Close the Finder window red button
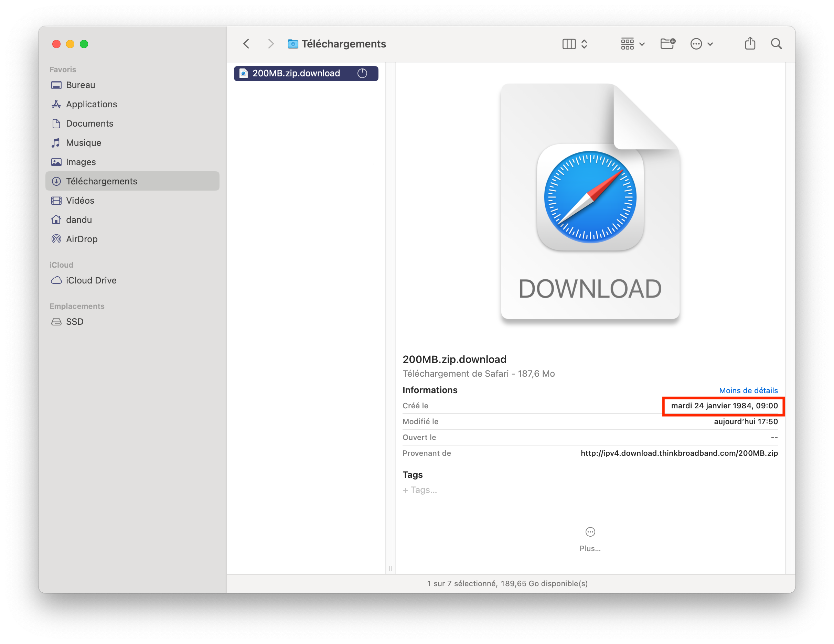 pyautogui.click(x=56, y=44)
